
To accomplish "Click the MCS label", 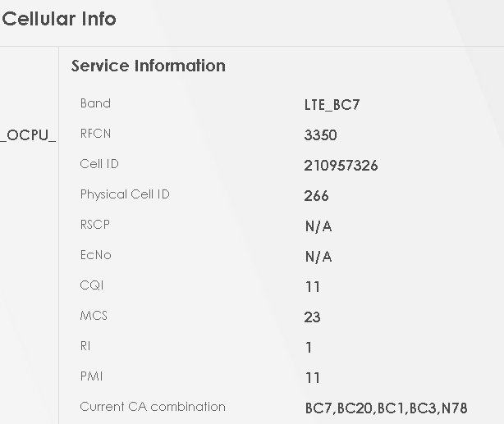I will 94,316.
